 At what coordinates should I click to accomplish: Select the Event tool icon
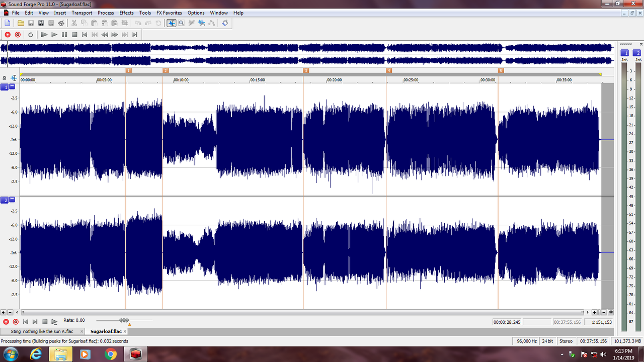click(x=201, y=23)
